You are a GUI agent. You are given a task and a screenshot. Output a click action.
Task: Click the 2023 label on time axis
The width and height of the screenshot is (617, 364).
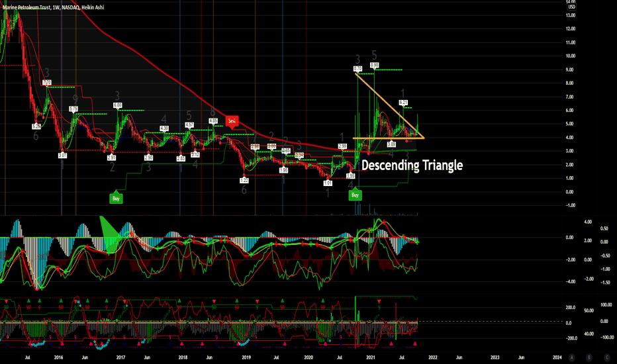[495, 357]
